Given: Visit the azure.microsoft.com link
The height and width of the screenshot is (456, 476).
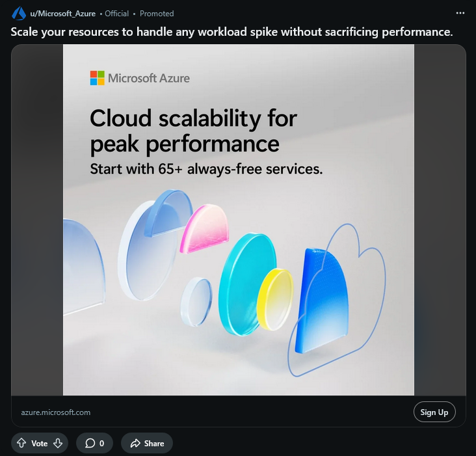Looking at the screenshot, I should (55, 412).
